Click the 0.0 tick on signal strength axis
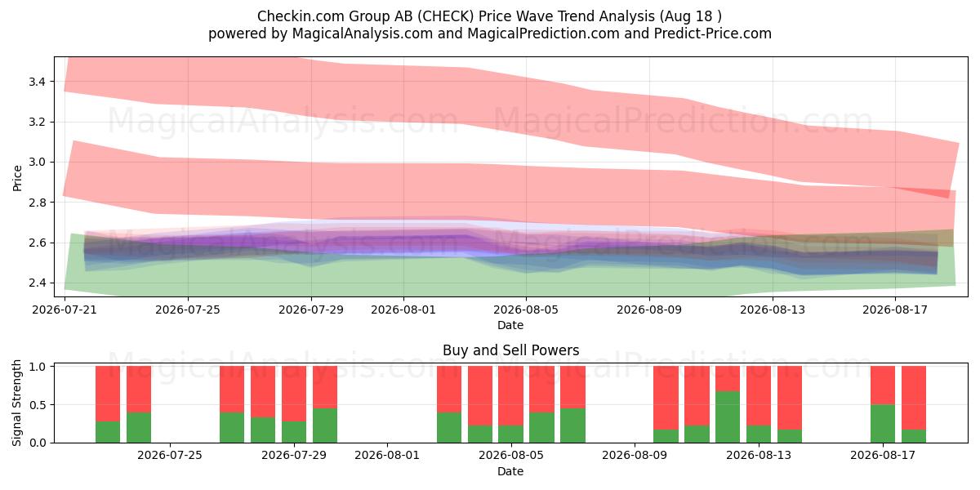The image size is (980, 490). pyautogui.click(x=38, y=443)
